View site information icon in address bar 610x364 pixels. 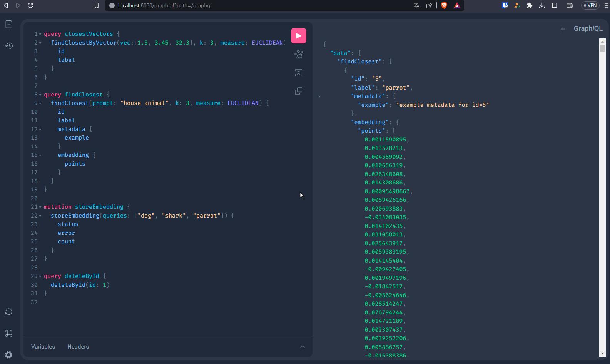(112, 5)
